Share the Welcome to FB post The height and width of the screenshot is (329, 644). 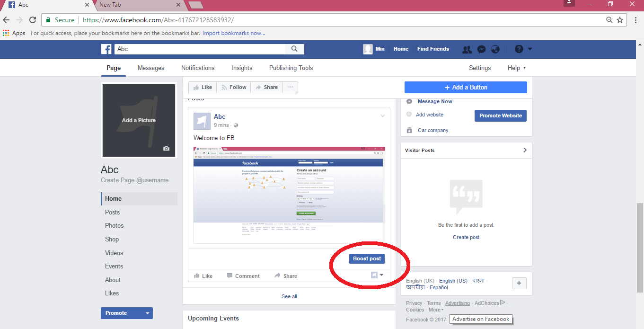pos(285,276)
